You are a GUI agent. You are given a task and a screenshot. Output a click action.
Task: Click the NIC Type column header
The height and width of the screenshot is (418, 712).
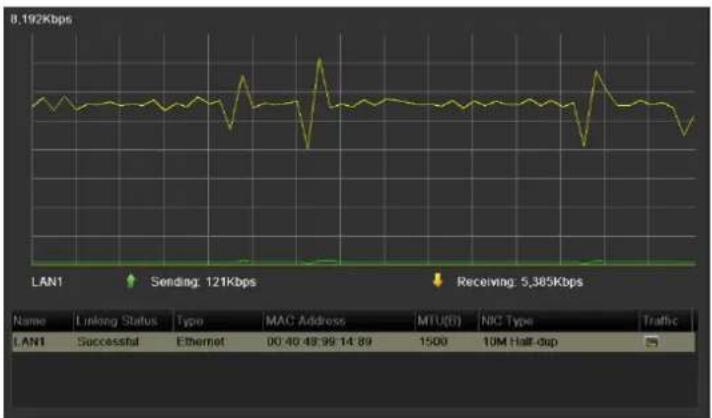pyautogui.click(x=507, y=321)
